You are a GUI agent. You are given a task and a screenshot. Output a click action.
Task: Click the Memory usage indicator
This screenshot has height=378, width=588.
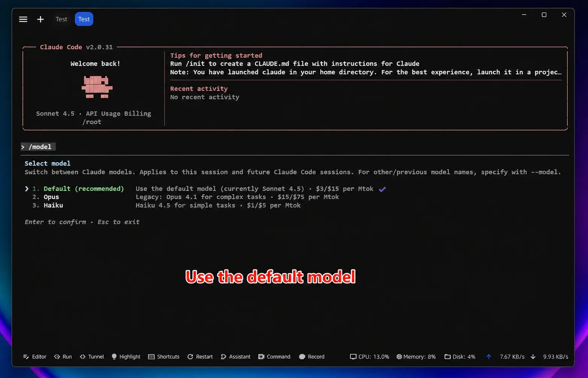416,357
